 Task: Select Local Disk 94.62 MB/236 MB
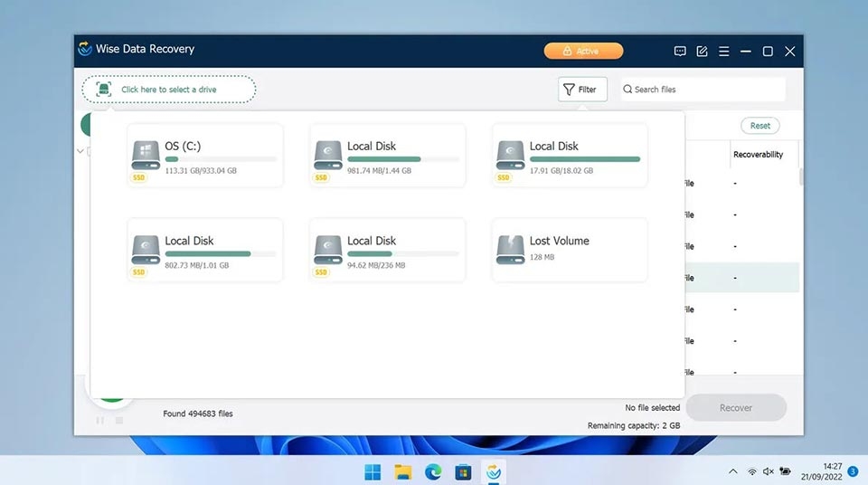[x=388, y=251]
